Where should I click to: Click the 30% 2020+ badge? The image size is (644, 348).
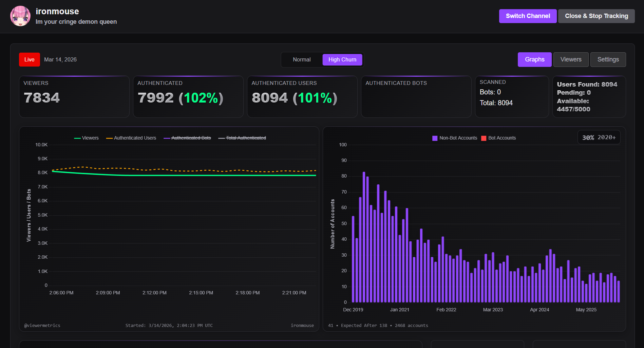[599, 138]
